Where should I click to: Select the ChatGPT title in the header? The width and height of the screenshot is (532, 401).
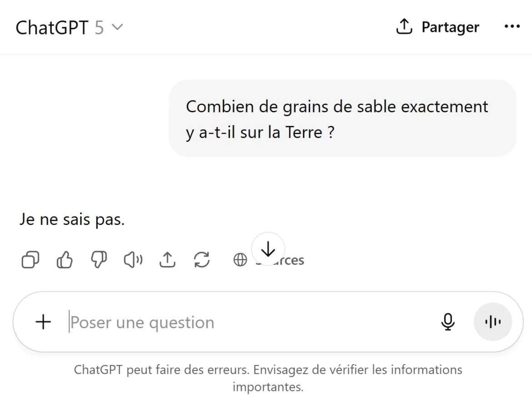[x=52, y=27]
